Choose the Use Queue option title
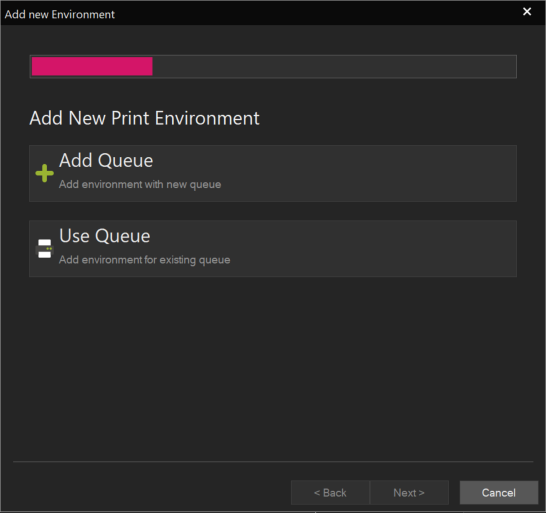 pyautogui.click(x=104, y=236)
